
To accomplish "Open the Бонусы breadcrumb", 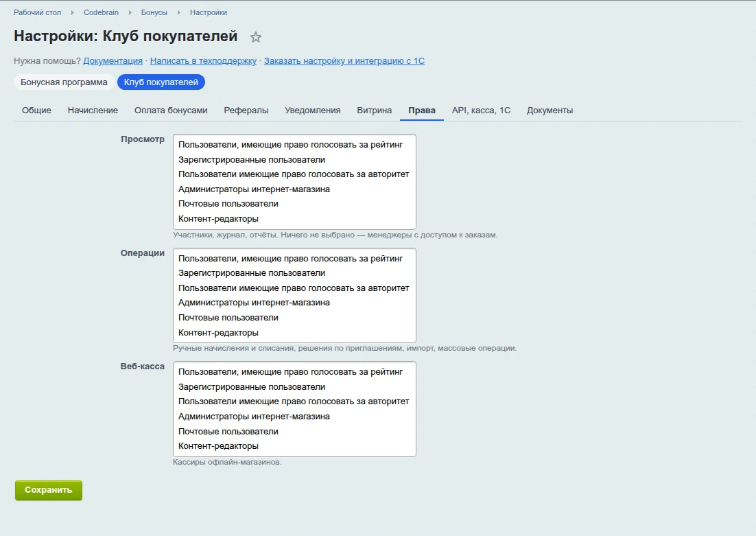I will pos(154,12).
